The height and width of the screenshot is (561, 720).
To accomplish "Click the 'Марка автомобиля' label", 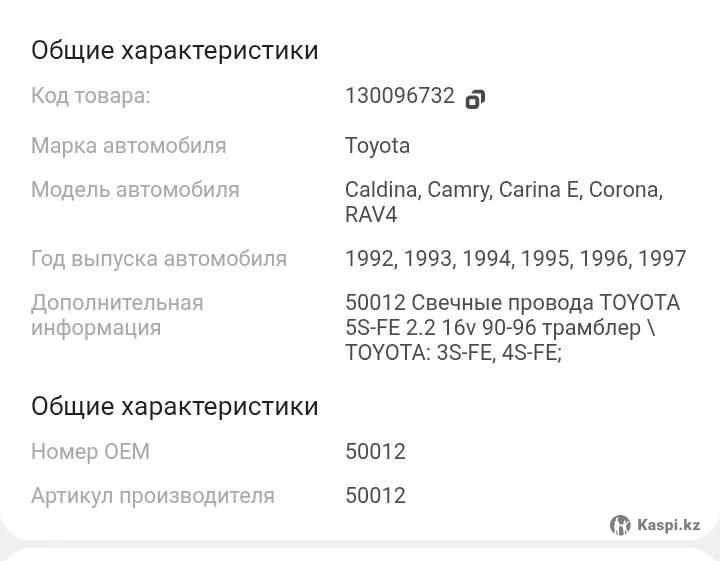I will click(128, 146).
